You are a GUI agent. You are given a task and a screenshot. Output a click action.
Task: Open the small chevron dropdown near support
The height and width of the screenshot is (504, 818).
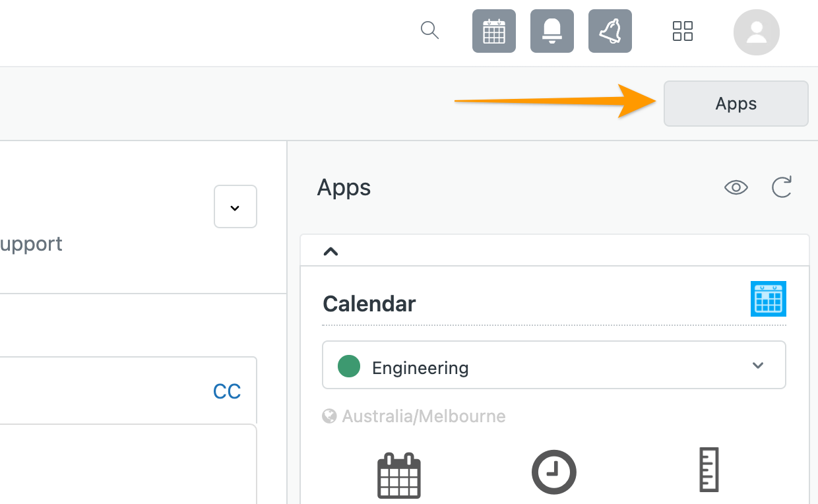(236, 207)
